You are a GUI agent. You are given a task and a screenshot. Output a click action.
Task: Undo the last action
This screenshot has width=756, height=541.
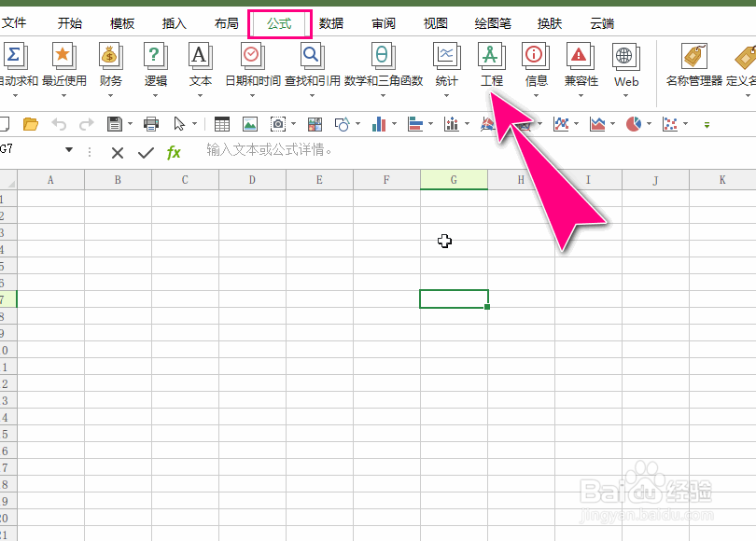[59, 124]
